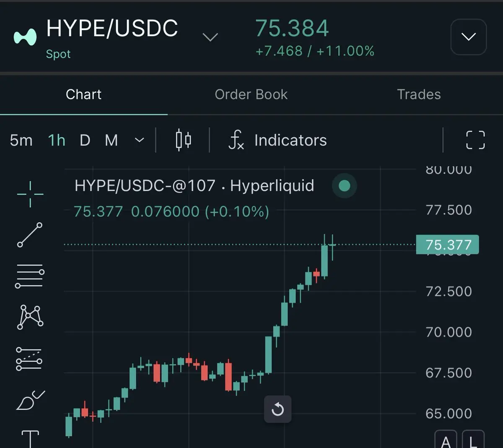Open more timeframes dropdown chevron
The image size is (503, 448).
pyautogui.click(x=140, y=140)
